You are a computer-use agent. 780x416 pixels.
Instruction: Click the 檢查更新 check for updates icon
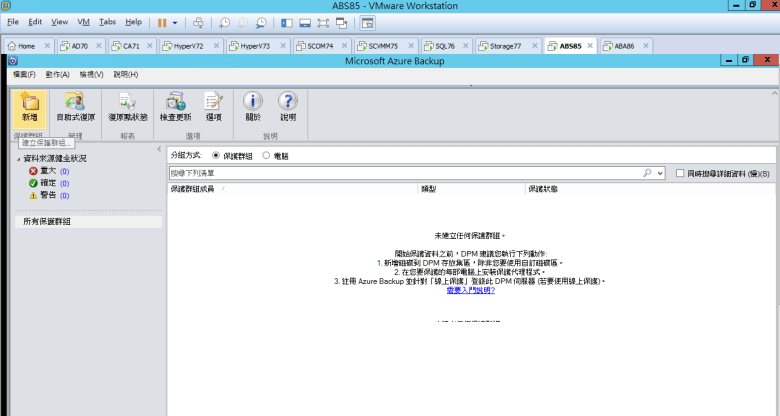(x=175, y=107)
